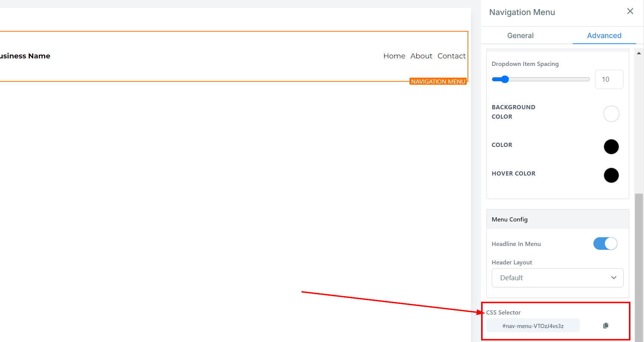Click the NAVIGATION MENU element label

438,81
